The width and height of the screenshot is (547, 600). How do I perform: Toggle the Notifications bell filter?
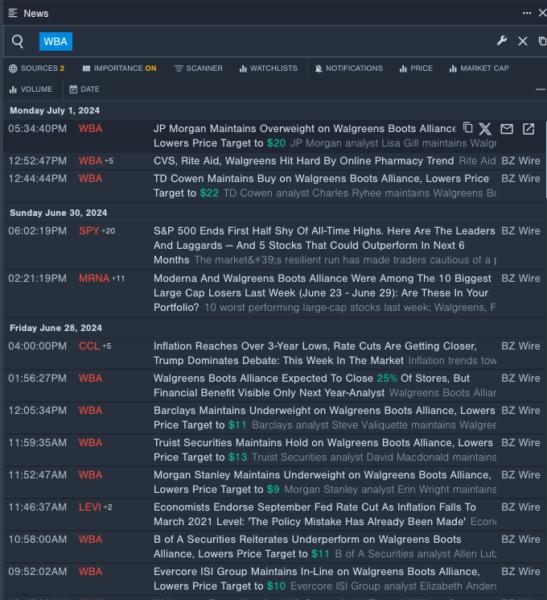[x=348, y=68]
